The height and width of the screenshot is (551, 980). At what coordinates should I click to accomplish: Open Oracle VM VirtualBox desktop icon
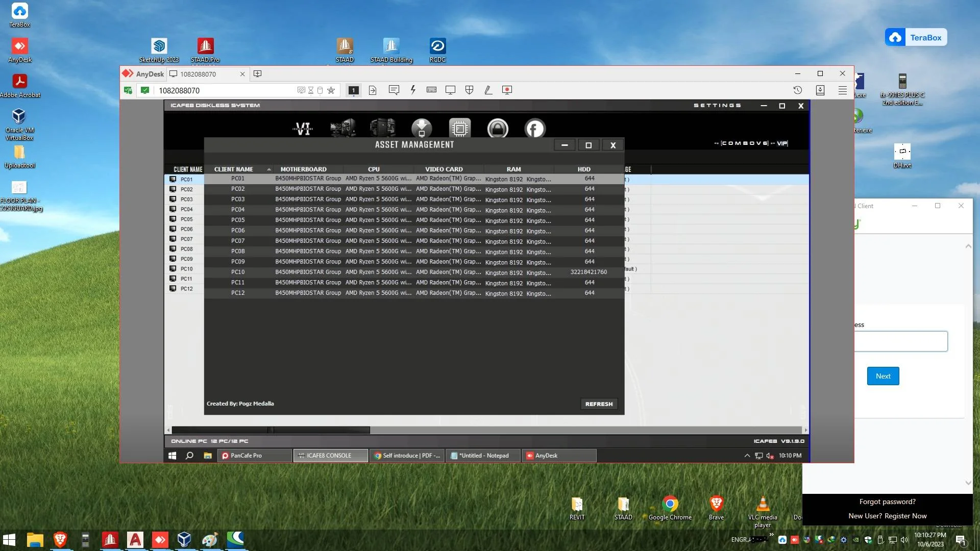pyautogui.click(x=19, y=124)
